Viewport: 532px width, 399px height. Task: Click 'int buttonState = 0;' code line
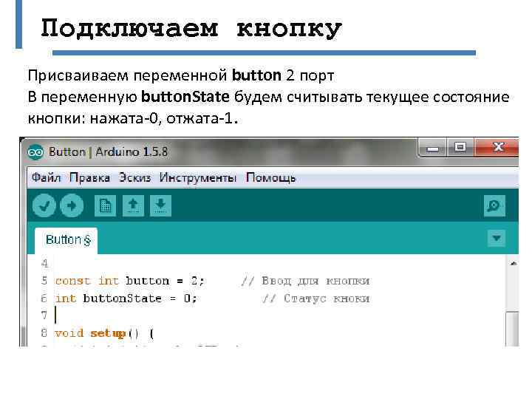click(x=126, y=299)
